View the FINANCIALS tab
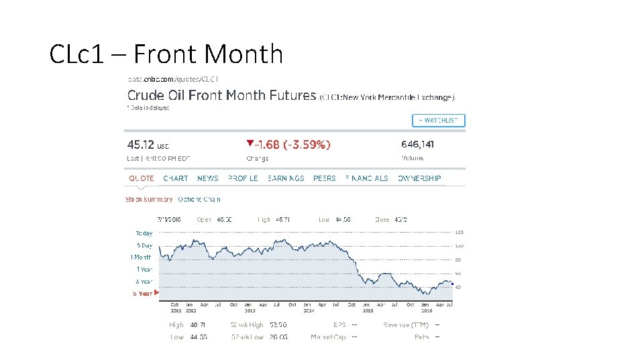 point(366,178)
